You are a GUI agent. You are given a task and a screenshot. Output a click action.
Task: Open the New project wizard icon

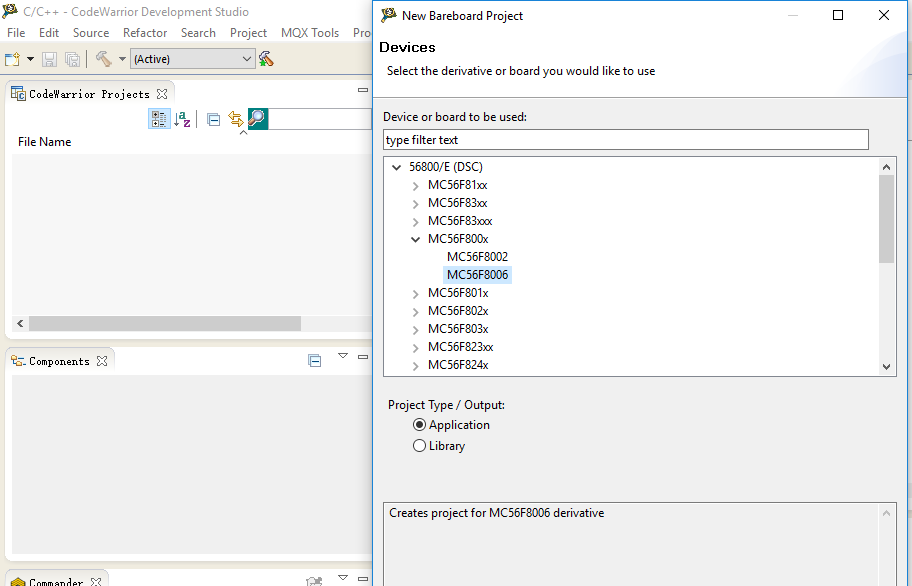(12, 59)
